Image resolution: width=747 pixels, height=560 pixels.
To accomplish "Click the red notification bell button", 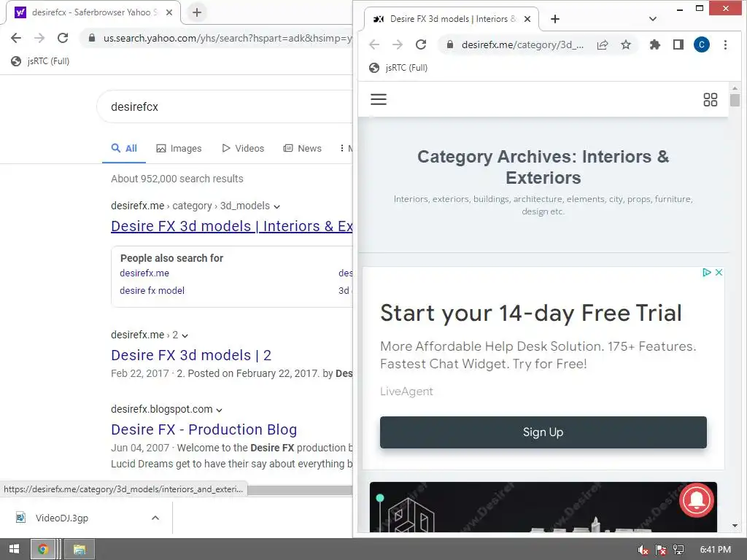I will click(x=697, y=500).
